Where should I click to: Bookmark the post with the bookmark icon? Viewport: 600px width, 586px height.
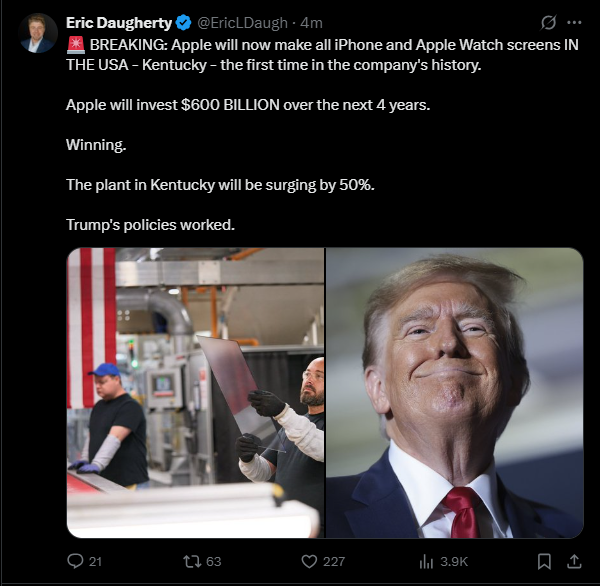coord(544,562)
